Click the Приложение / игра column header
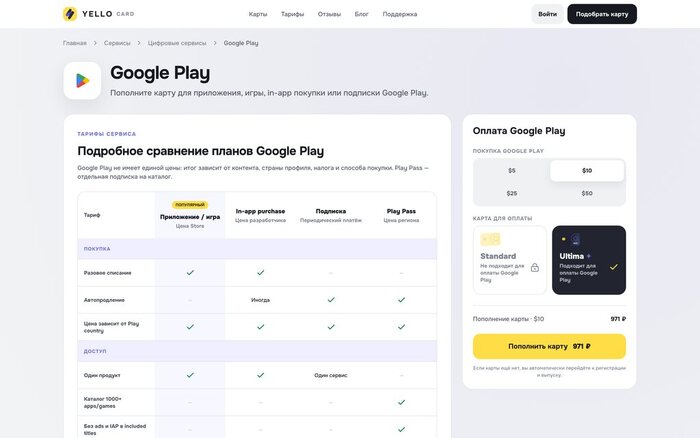 (190, 215)
